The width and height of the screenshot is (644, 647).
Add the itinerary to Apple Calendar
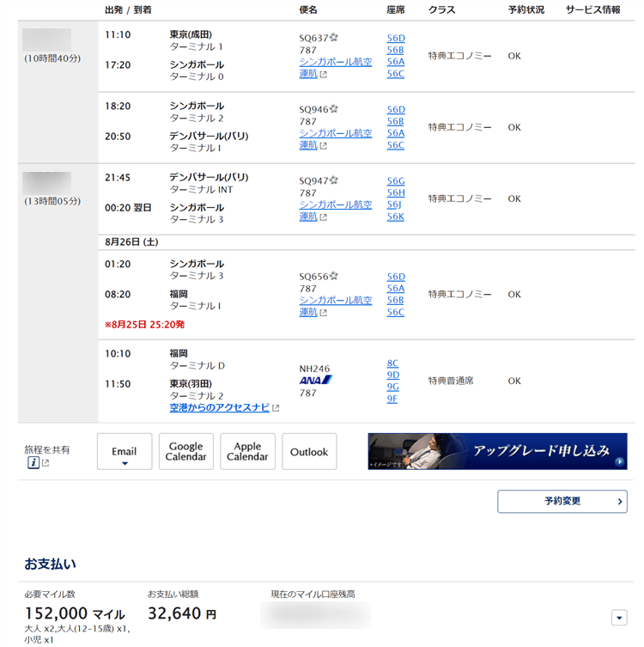pos(247,452)
